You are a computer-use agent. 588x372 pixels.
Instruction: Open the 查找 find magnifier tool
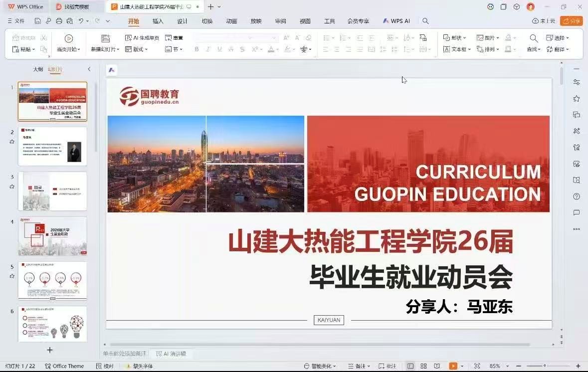(533, 38)
